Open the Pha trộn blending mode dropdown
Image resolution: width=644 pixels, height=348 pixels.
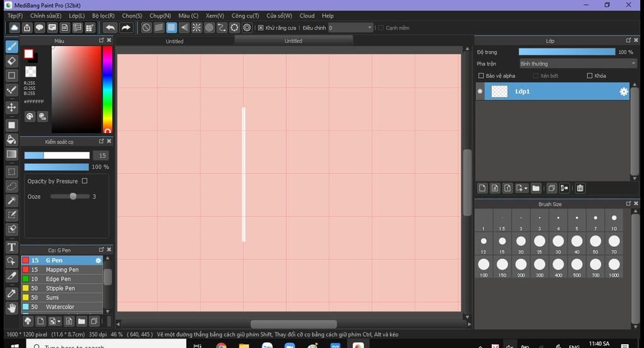tap(577, 63)
